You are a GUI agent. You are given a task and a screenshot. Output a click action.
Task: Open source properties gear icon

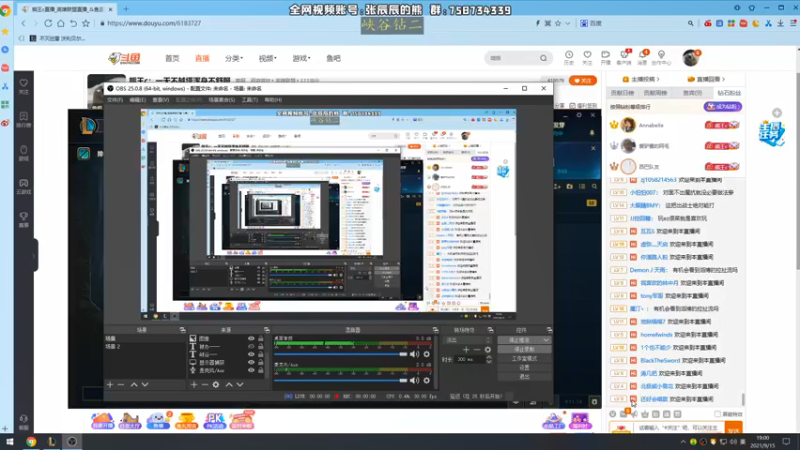pos(216,385)
